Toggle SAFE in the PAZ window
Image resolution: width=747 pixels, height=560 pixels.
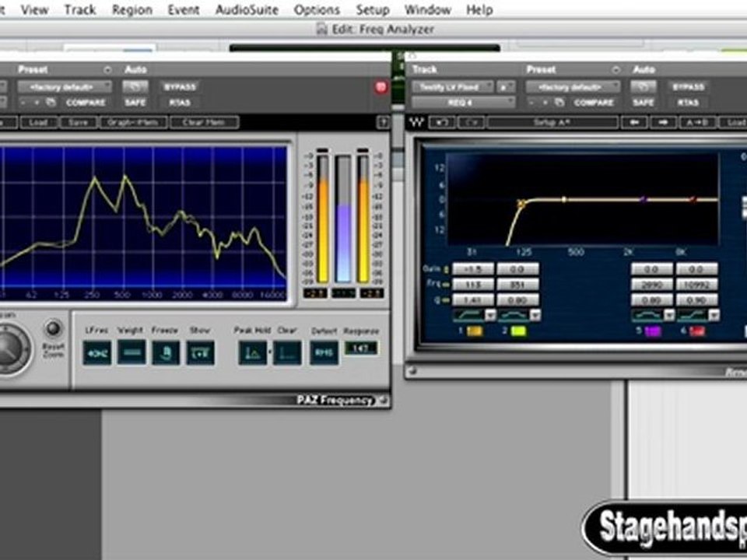pyautogui.click(x=135, y=103)
